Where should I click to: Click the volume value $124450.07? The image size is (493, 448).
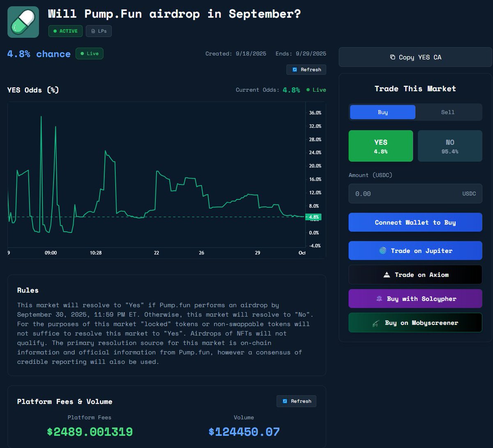click(x=244, y=432)
